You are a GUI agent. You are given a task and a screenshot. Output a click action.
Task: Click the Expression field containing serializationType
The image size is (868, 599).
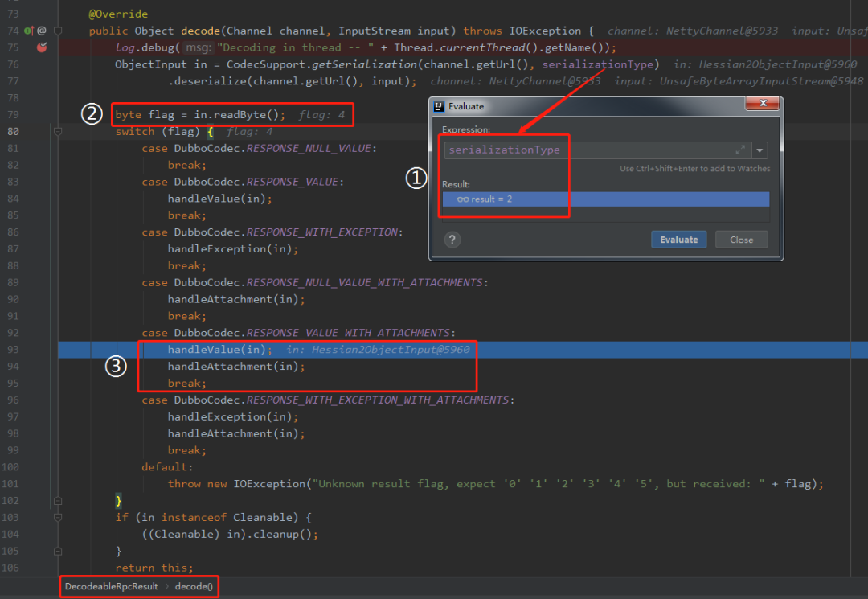[x=597, y=150]
